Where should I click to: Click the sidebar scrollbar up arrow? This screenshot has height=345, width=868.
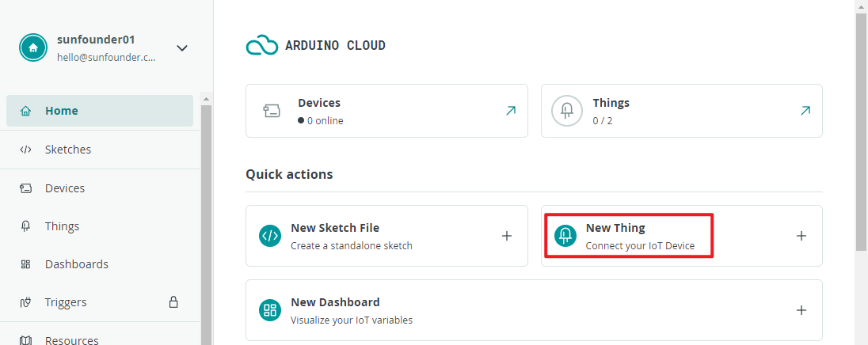tap(206, 99)
